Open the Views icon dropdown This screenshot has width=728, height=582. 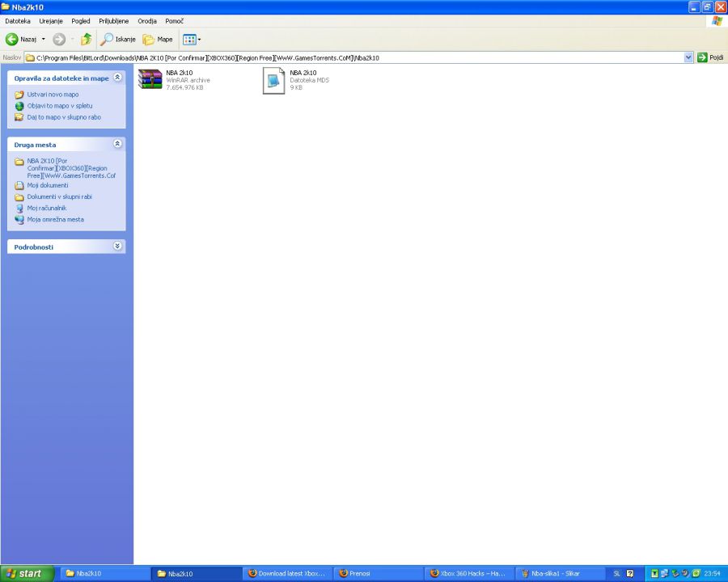tap(192, 40)
